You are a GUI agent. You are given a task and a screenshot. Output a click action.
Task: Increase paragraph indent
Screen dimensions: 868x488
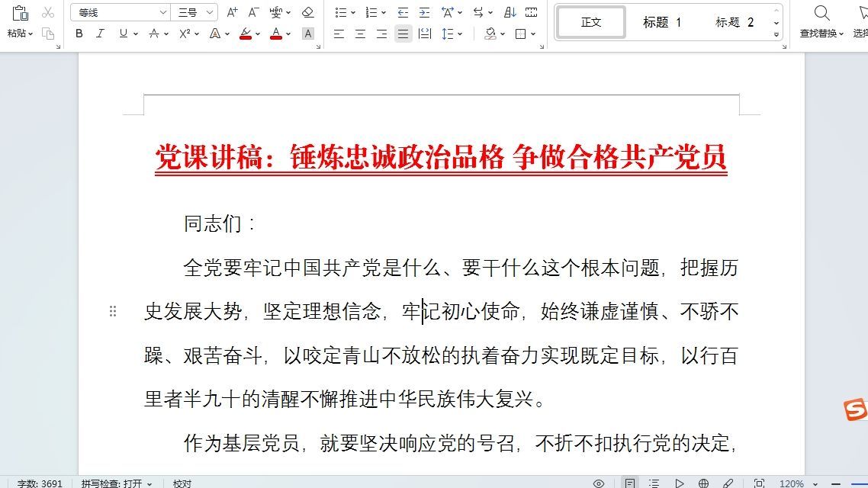coord(424,12)
